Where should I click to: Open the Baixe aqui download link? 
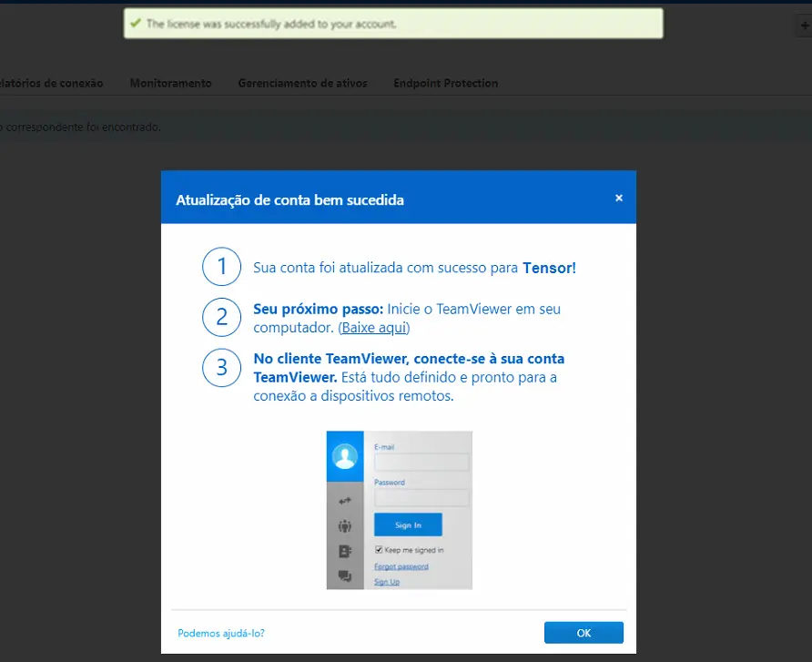point(374,328)
